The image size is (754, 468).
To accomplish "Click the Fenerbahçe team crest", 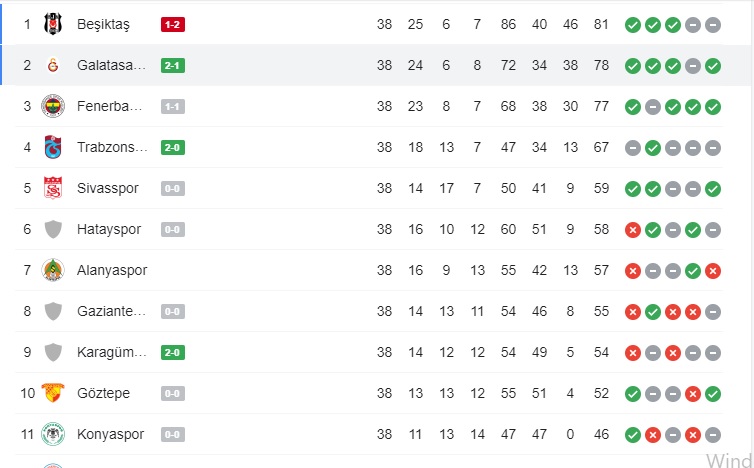I will (x=53, y=106).
